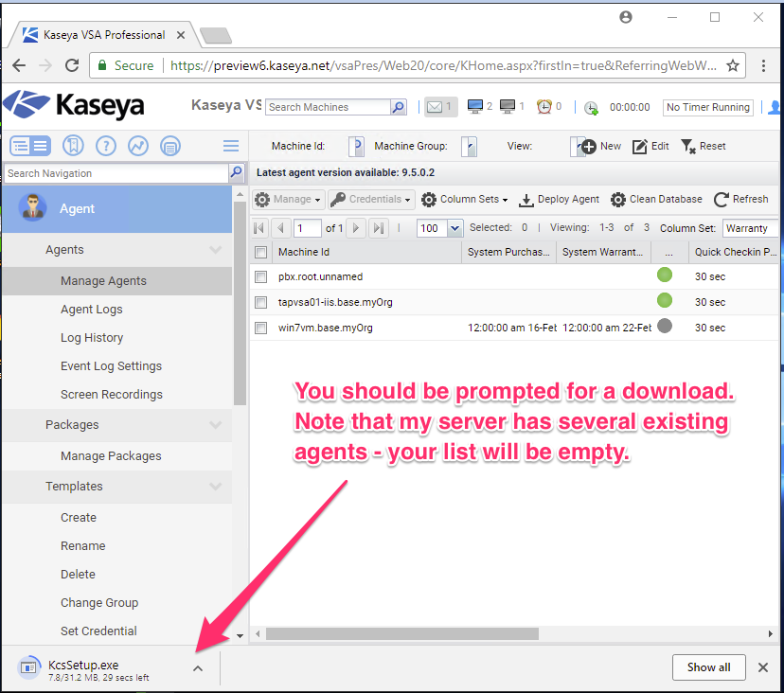Select the pbx.root.unnamed row checkbox
The image size is (784, 693).
coord(261,276)
